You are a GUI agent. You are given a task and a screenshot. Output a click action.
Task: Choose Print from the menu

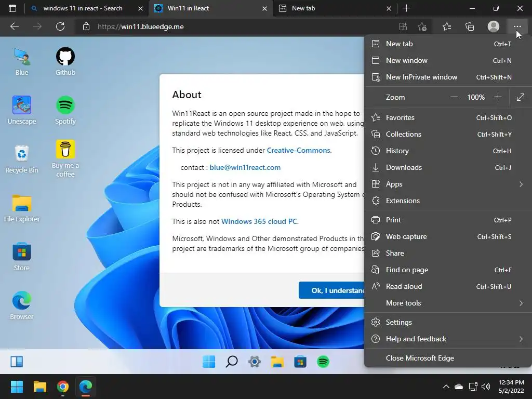tap(448, 220)
